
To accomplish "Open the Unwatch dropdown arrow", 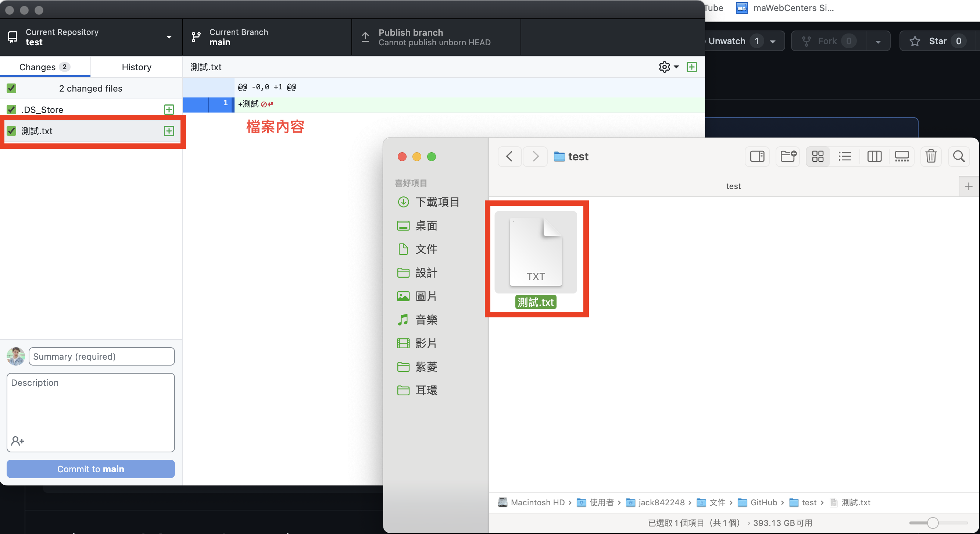I will (x=773, y=41).
